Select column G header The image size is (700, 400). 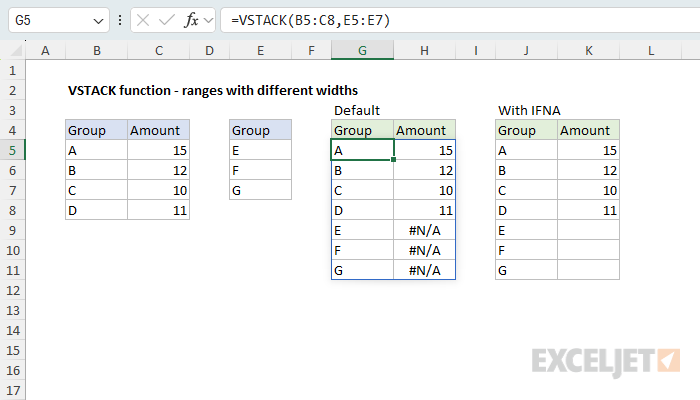point(362,51)
